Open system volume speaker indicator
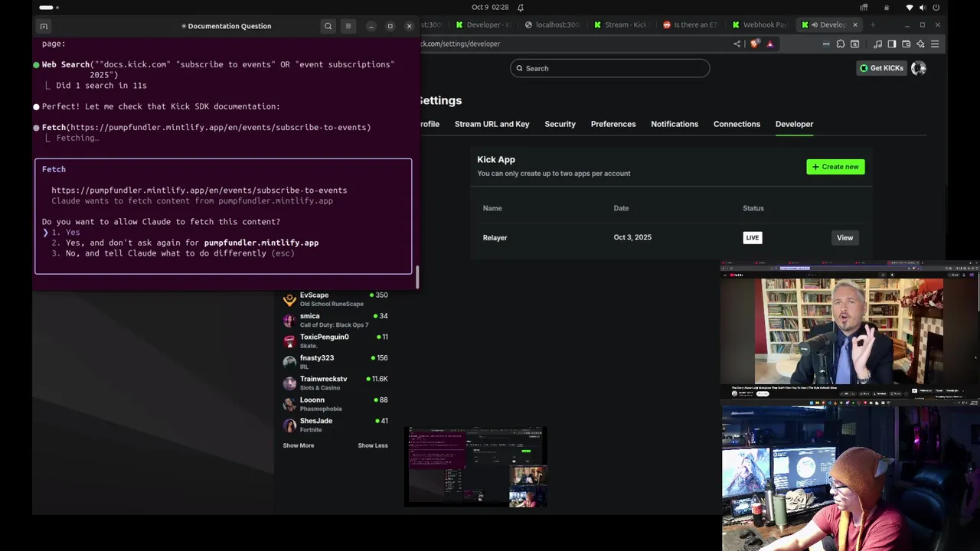Viewport: 980px width, 551px height. (923, 8)
